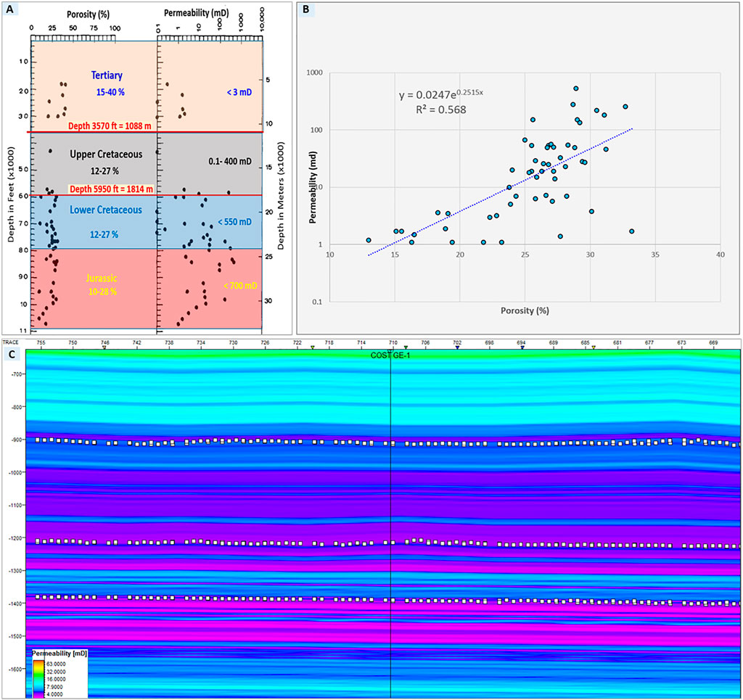Click the '< 700 mD' text

(240, 286)
